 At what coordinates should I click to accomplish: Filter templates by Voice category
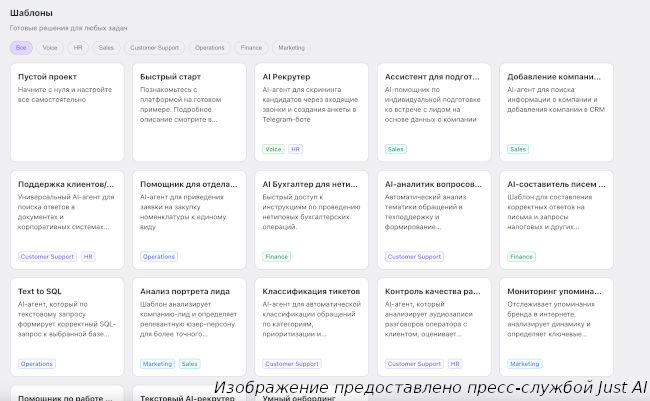[x=50, y=47]
